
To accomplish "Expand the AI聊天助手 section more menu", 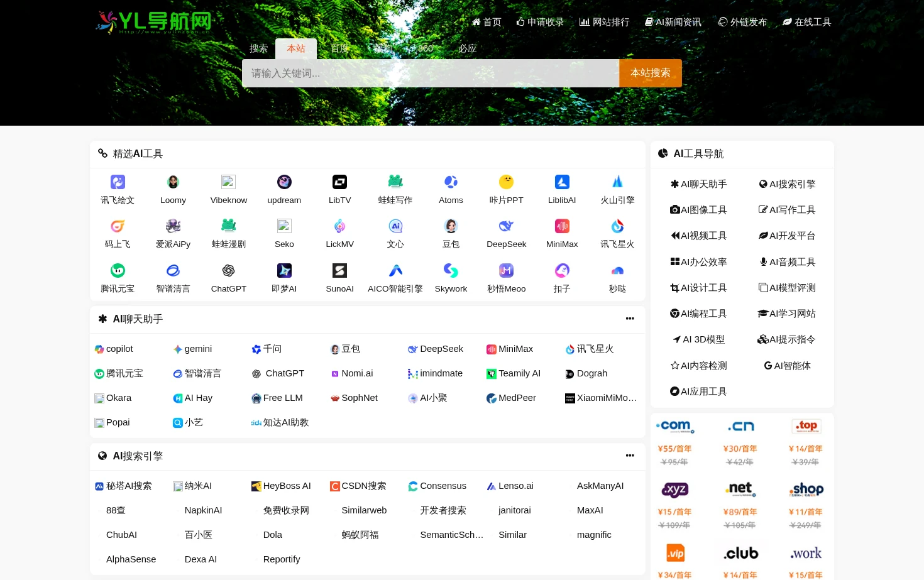I will 630,319.
